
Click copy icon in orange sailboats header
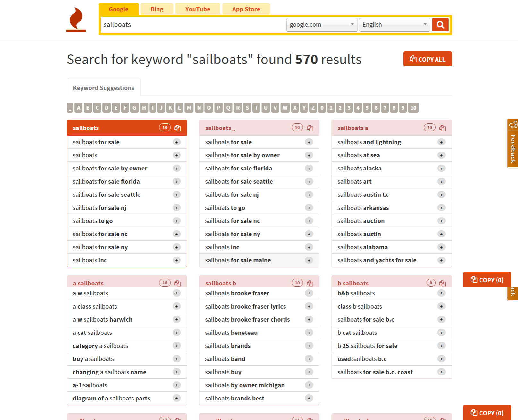point(178,128)
